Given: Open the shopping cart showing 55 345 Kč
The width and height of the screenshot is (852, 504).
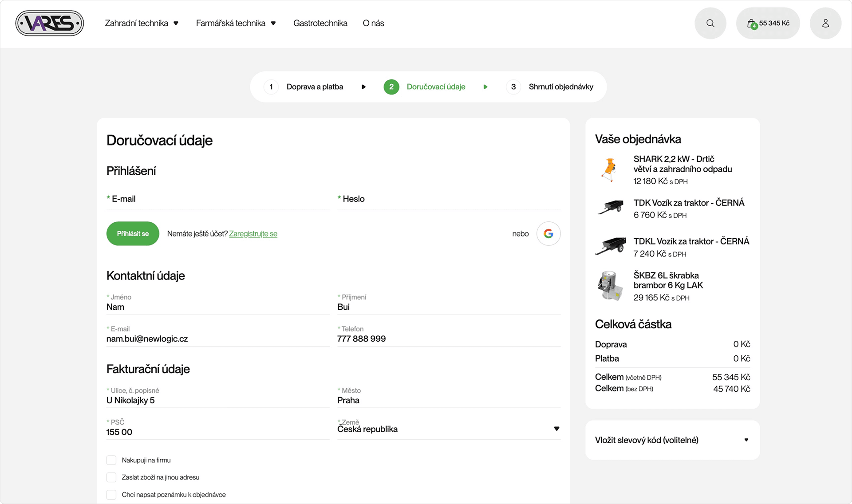Looking at the screenshot, I should coord(768,23).
